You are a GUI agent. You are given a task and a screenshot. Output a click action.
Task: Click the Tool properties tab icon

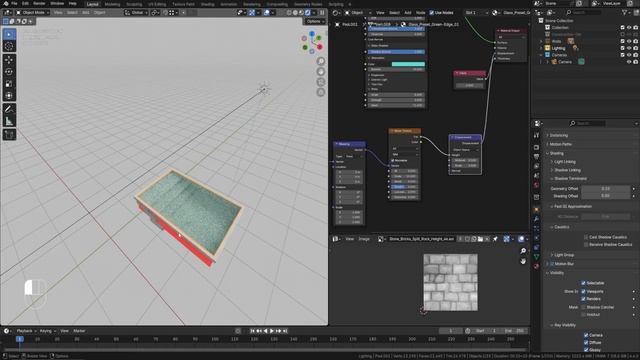536,135
